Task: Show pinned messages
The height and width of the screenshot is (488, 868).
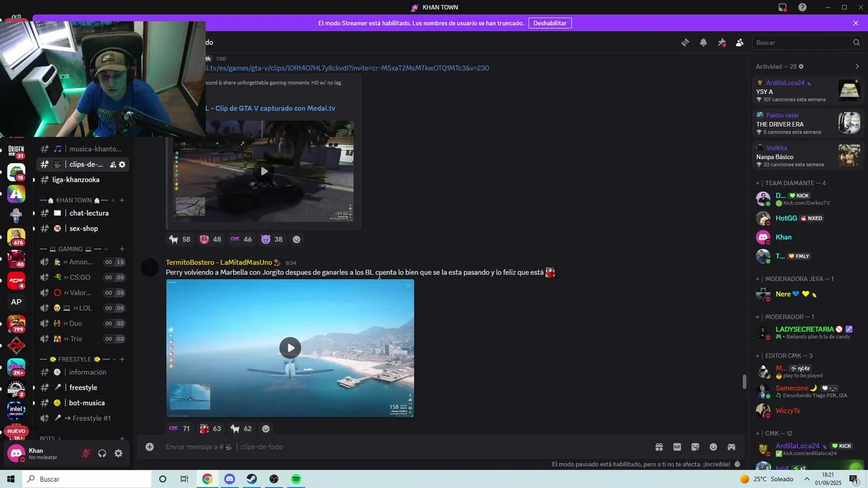Action: 722,42
